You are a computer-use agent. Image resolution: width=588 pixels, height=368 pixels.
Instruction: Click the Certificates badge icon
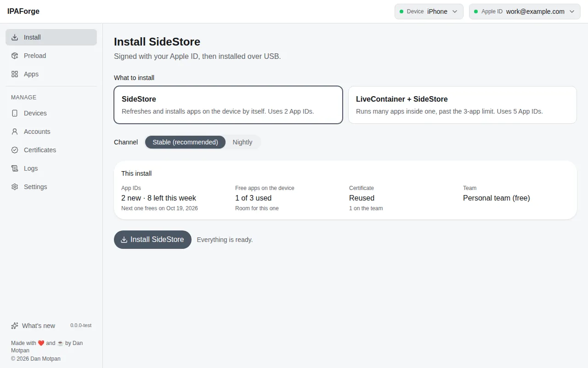click(x=15, y=150)
